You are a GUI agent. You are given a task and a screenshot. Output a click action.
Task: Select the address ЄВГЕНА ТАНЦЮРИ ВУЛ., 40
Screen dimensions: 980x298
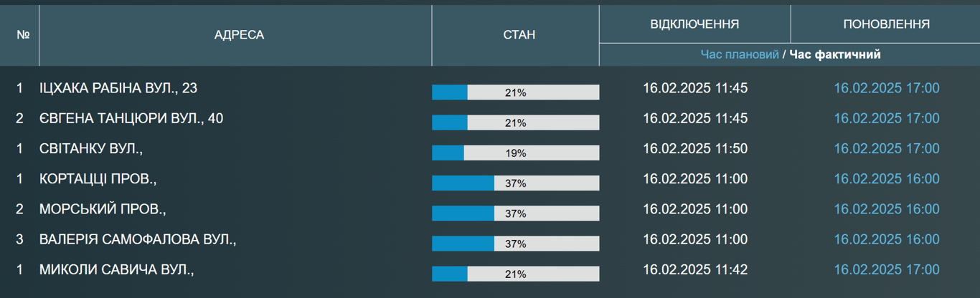click(x=131, y=118)
